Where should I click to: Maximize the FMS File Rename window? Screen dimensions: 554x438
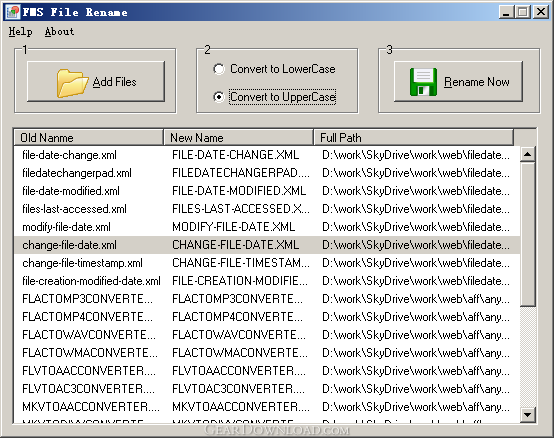point(523,12)
